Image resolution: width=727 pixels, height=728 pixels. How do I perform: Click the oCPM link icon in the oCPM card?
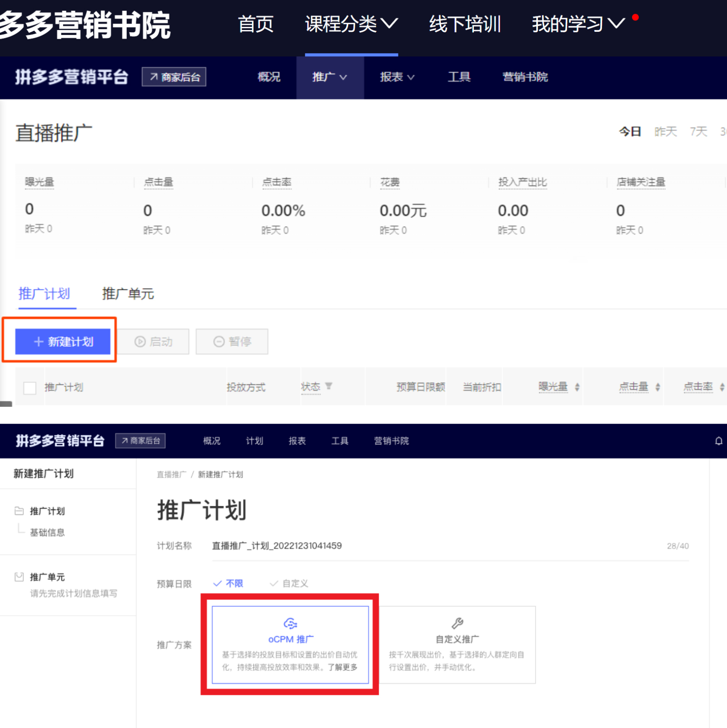pos(291,623)
